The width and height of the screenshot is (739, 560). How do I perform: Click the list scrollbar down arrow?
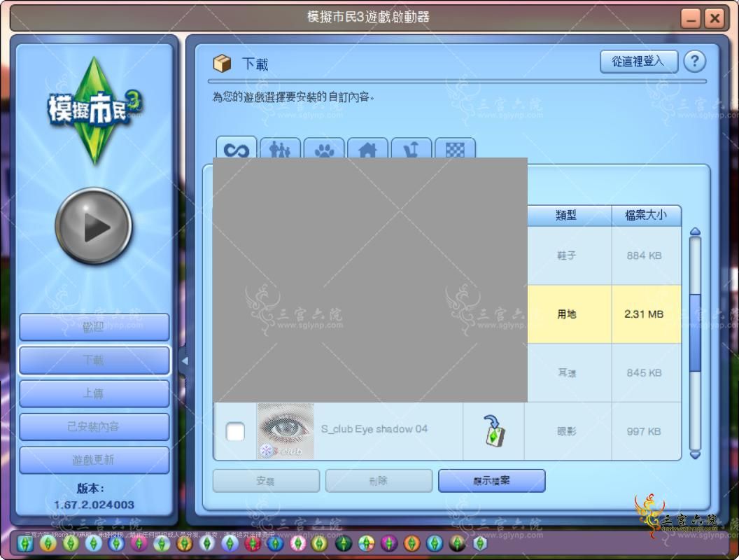tap(695, 456)
